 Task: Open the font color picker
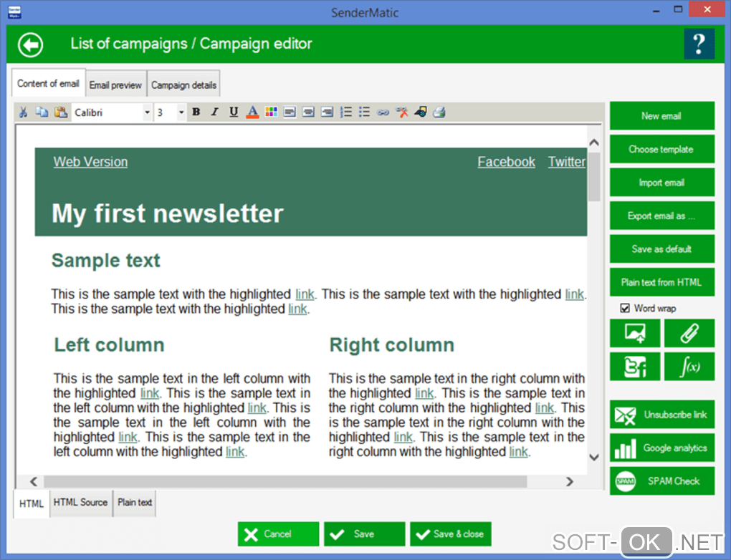pos(252,112)
